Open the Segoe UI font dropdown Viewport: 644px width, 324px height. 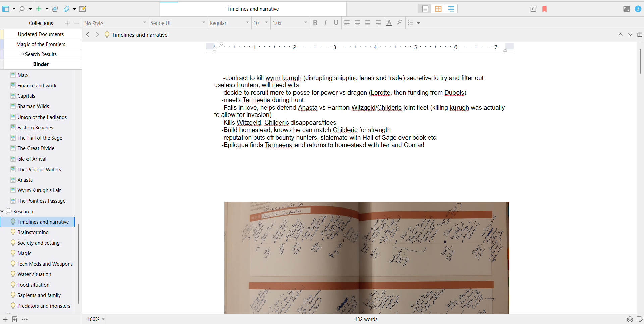tap(177, 23)
